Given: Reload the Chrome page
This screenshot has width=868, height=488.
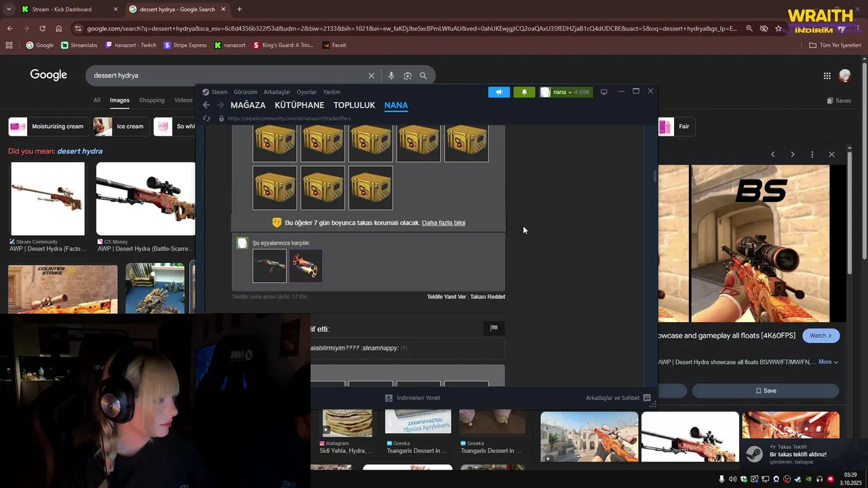Looking at the screenshot, I should (x=42, y=28).
